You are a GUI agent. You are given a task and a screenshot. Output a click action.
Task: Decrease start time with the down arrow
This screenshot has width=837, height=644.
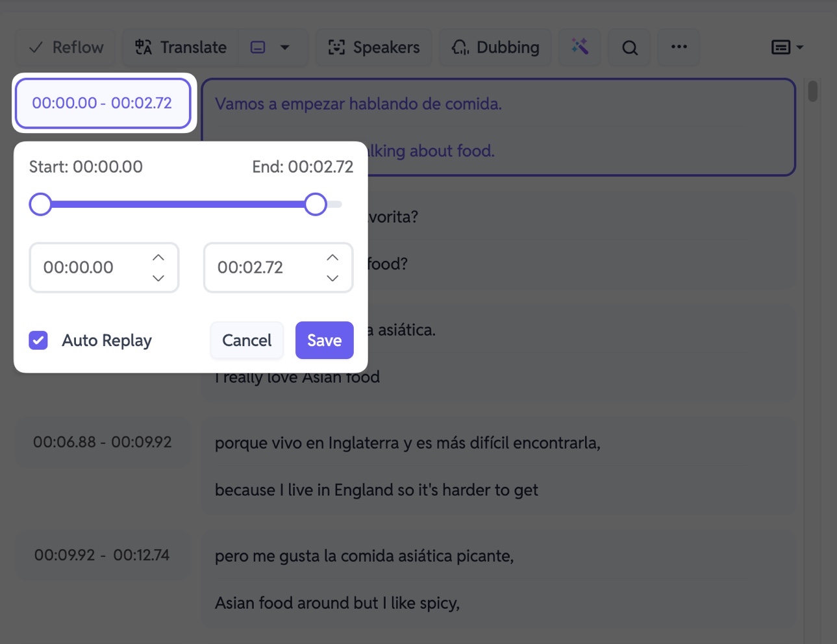pyautogui.click(x=158, y=278)
